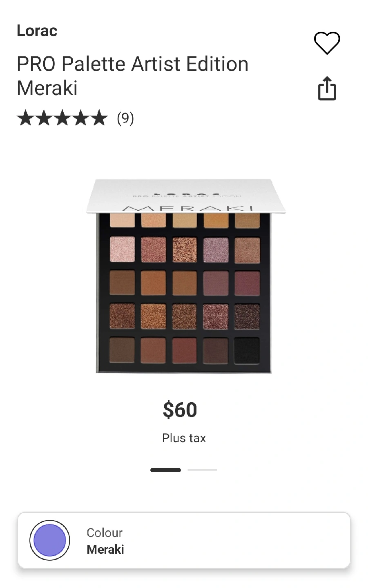
Task: Open the (9) reviews count
Action: click(125, 118)
